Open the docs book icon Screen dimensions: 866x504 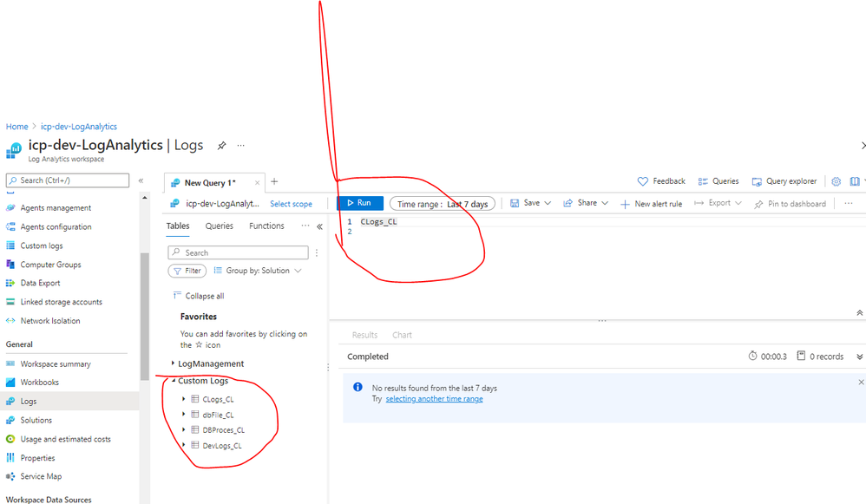(x=855, y=181)
